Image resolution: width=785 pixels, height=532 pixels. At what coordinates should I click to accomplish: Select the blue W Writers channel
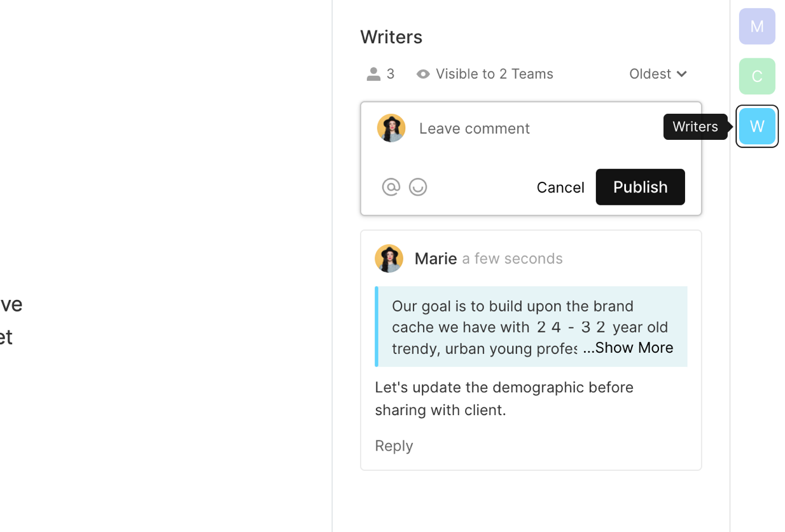point(756,126)
